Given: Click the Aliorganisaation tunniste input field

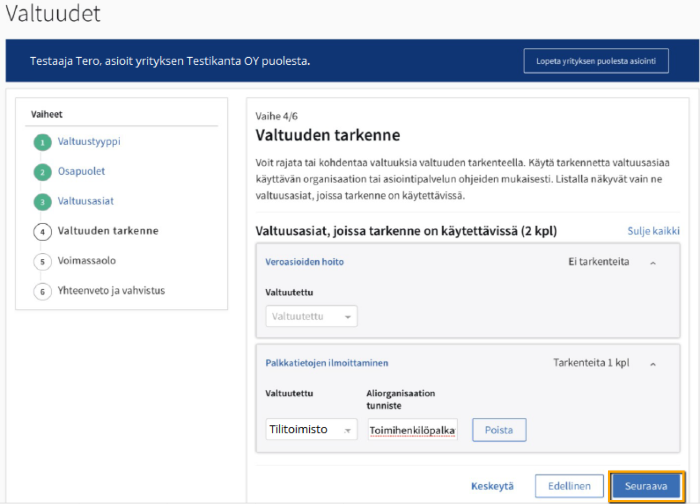Looking at the screenshot, I should coord(412,430).
